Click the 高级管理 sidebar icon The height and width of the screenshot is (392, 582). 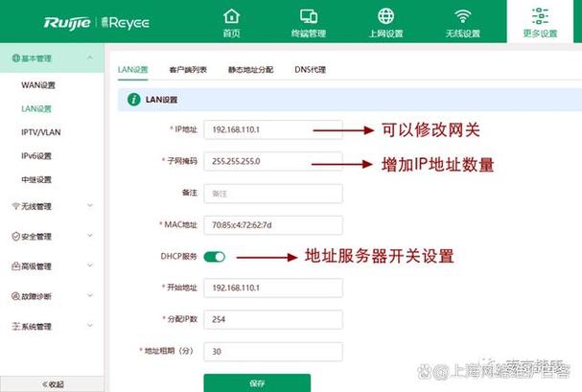[15, 265]
